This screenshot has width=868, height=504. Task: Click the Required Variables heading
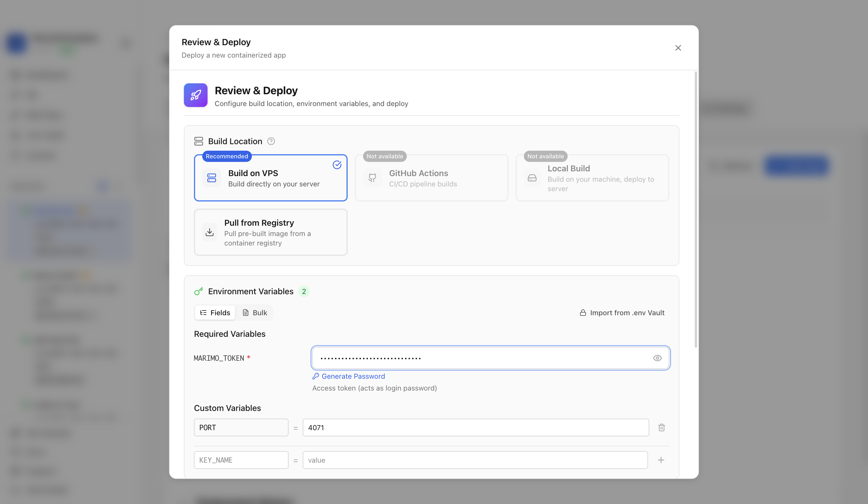[230, 334]
